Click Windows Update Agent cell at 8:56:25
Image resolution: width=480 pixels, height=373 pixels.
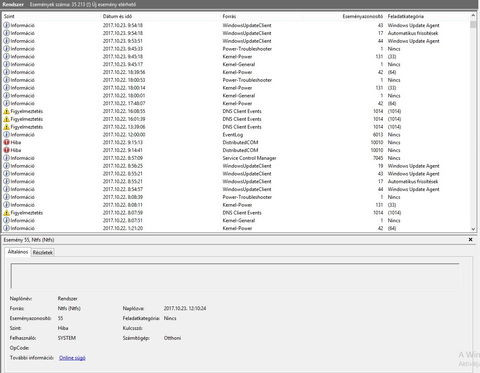tap(413, 166)
